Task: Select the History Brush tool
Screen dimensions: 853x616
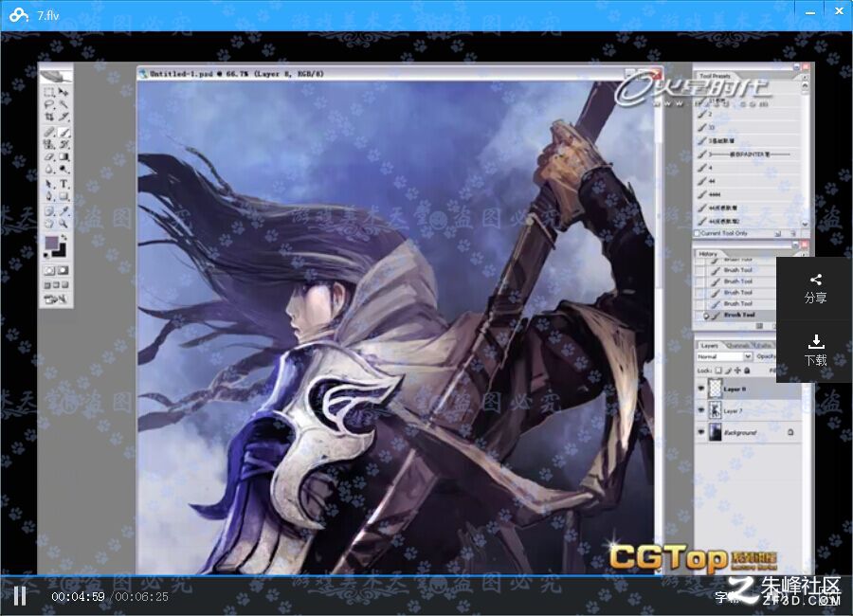Action: click(x=64, y=144)
